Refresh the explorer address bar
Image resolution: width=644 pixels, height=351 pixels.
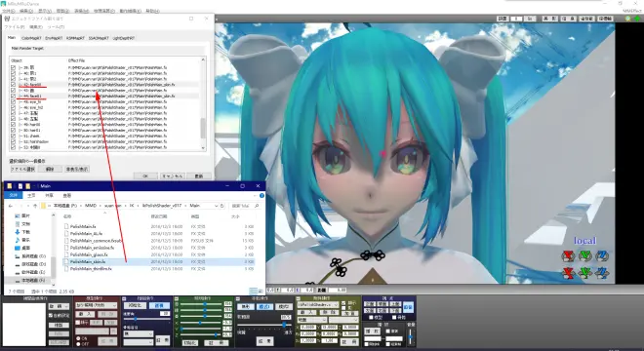click(222, 206)
